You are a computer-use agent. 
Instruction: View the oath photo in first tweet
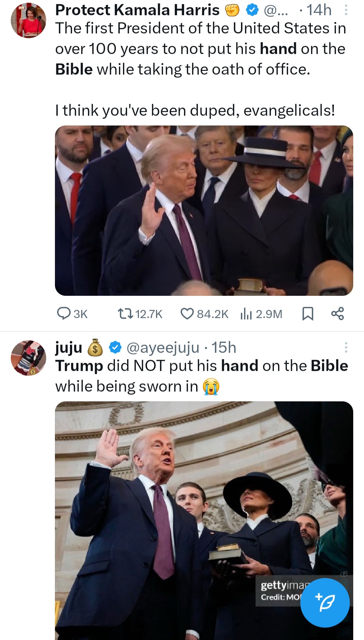click(204, 211)
